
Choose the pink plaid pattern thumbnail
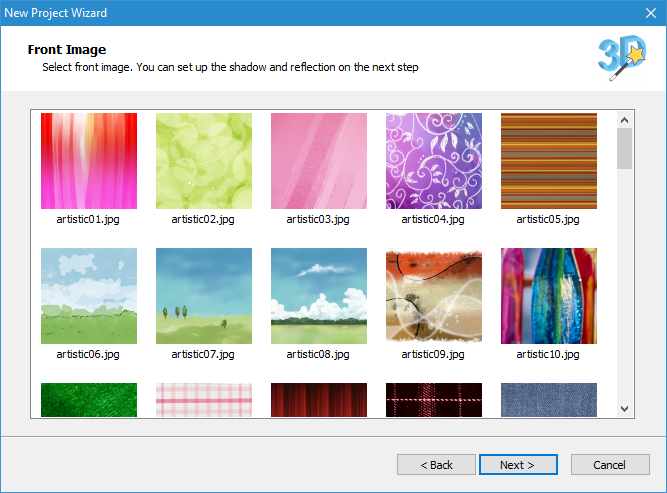204,400
